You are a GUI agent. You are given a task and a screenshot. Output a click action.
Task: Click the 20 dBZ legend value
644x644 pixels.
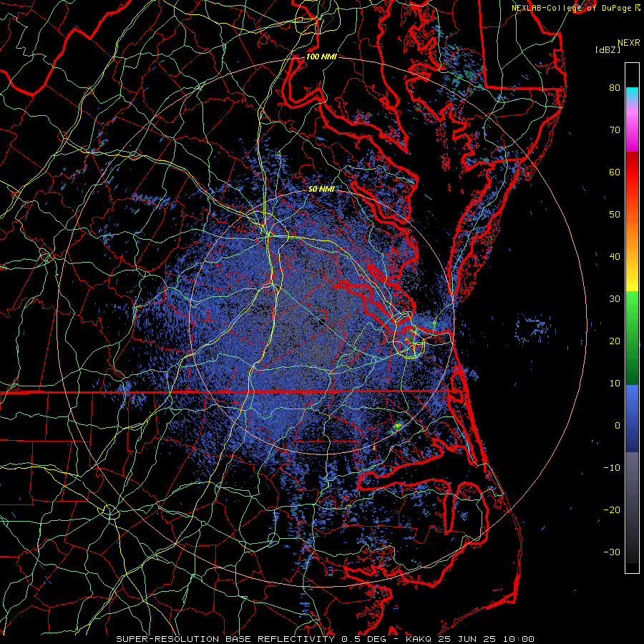[x=615, y=341]
